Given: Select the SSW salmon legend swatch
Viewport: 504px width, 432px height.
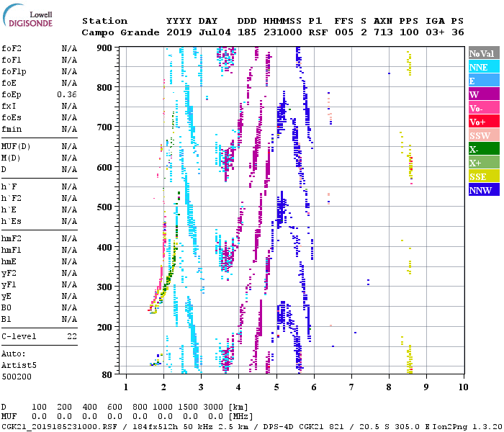Looking at the screenshot, I should [484, 135].
